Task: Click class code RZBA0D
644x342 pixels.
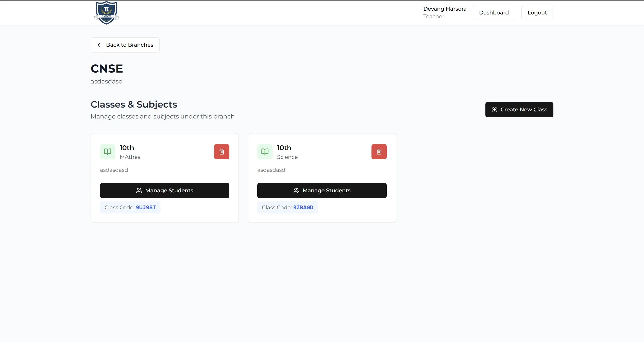Action: (303, 208)
